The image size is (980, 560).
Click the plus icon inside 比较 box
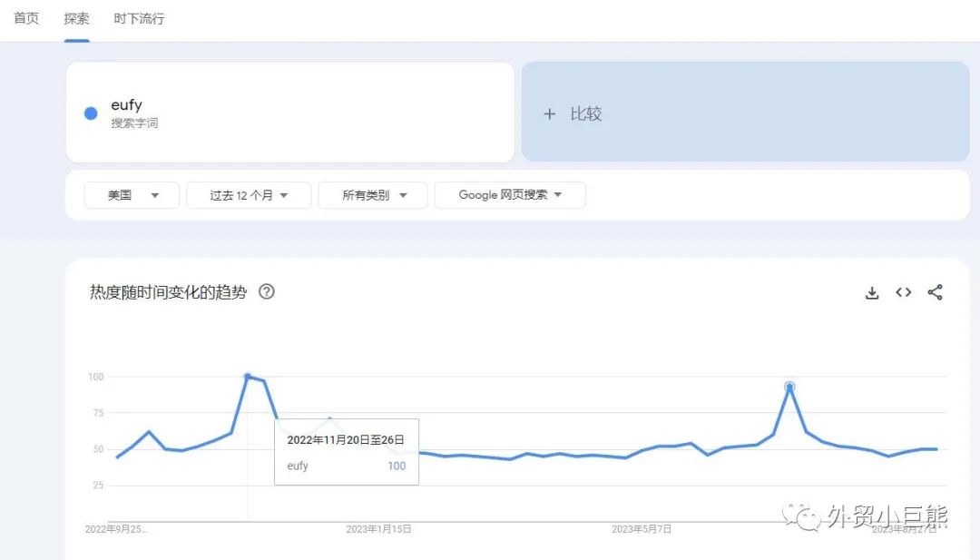click(550, 113)
